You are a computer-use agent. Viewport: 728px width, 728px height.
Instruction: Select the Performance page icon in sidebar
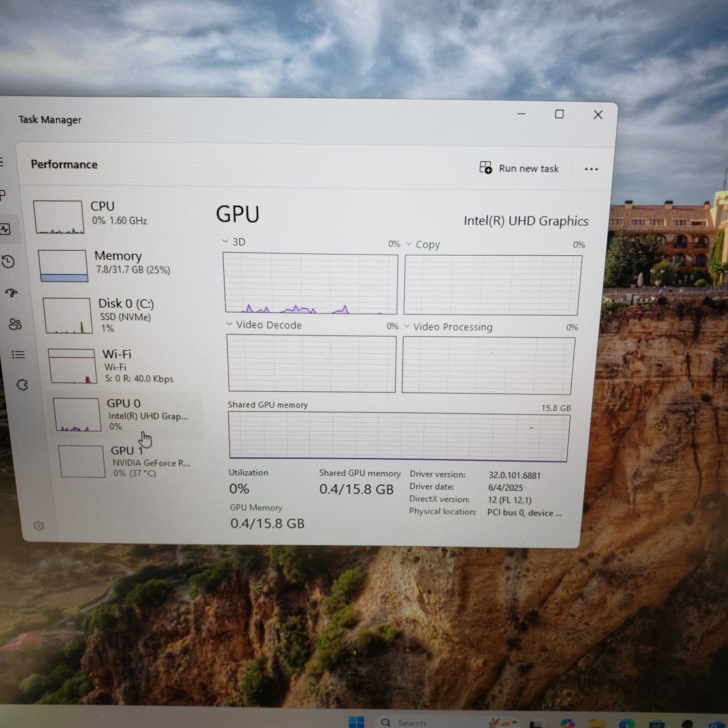pyautogui.click(x=5, y=229)
